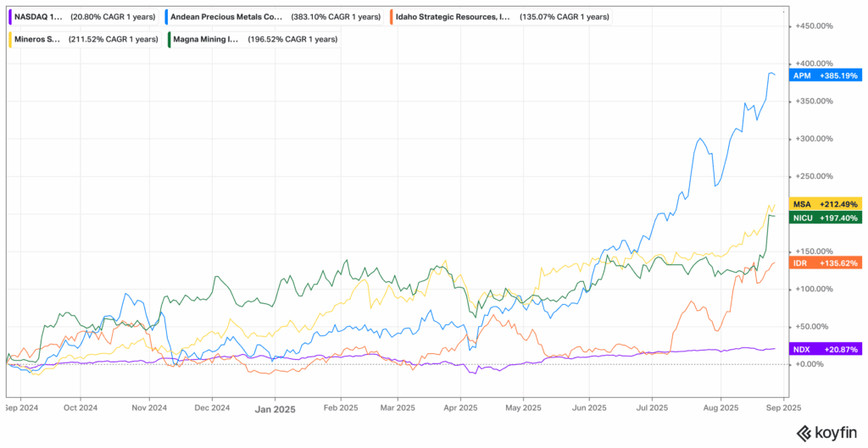868x448 pixels.
Task: Click the Jun 2025 date label
Action: 589,409
